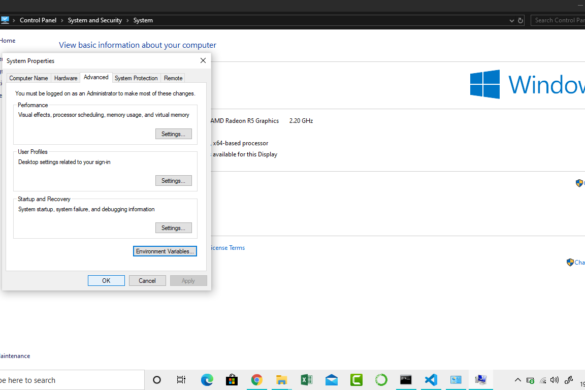Show hidden system tray icons
The height and width of the screenshot is (390, 585).
pyautogui.click(x=517, y=380)
